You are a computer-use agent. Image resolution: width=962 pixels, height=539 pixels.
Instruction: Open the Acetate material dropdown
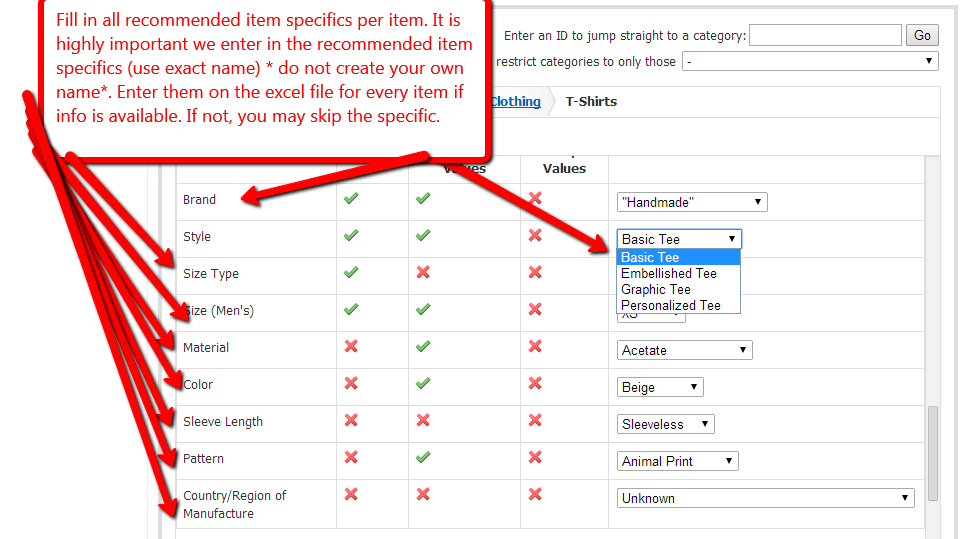[685, 350]
